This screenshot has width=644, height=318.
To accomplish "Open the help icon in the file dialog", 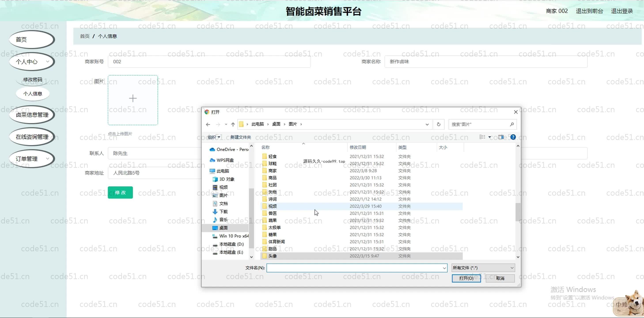I will click(x=513, y=137).
